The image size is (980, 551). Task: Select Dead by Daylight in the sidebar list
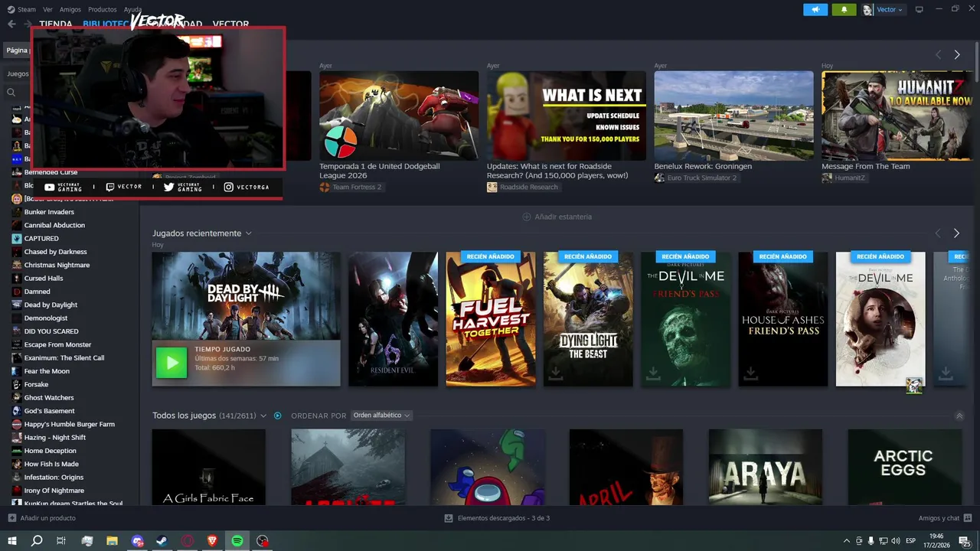pos(51,305)
